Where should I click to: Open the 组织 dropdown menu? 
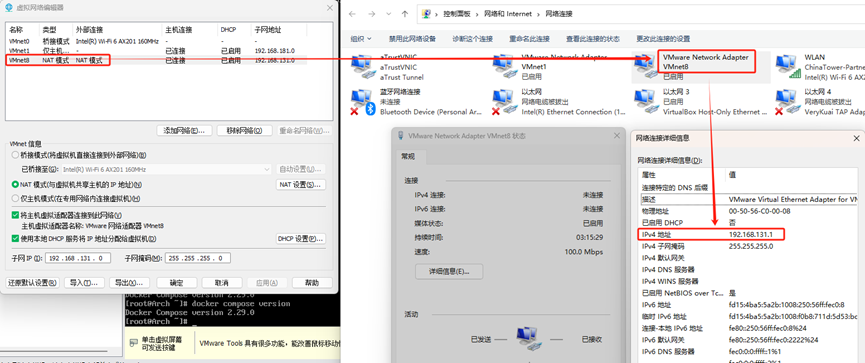(x=361, y=39)
